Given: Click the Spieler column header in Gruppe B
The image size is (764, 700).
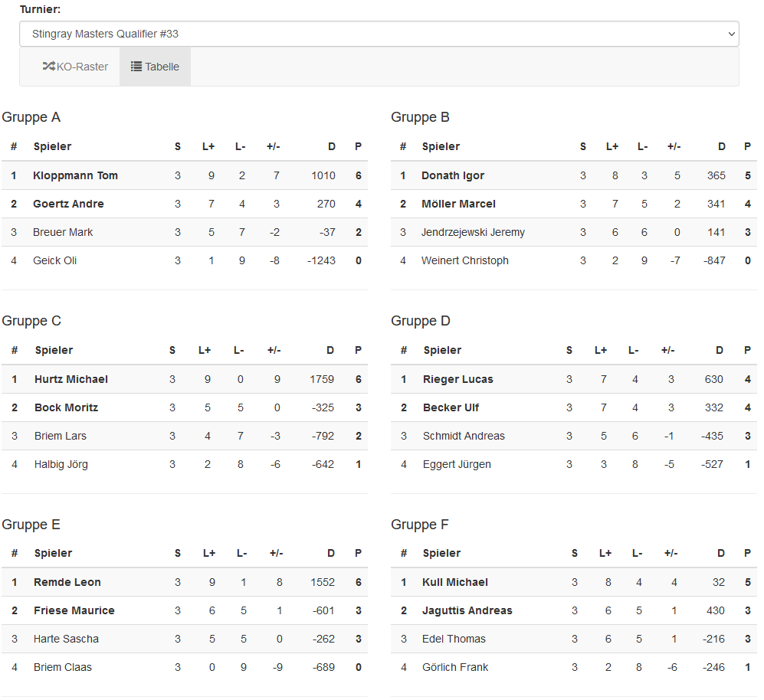Looking at the screenshot, I should pos(441,146).
